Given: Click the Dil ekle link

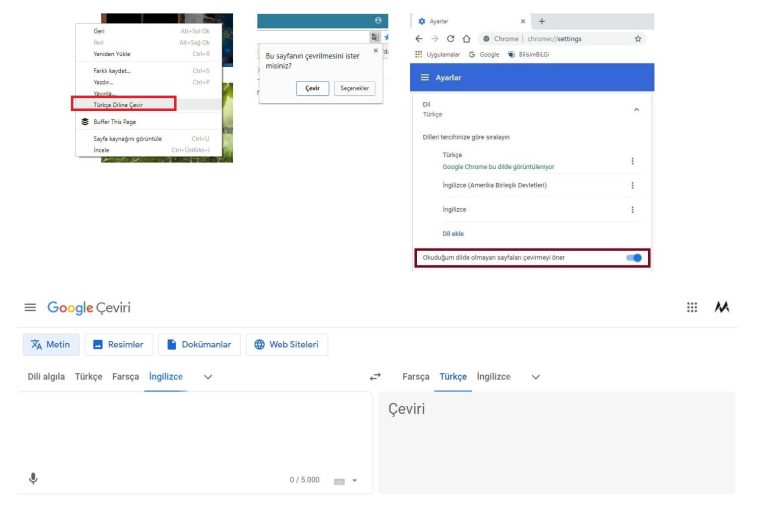Looking at the screenshot, I should point(453,234).
